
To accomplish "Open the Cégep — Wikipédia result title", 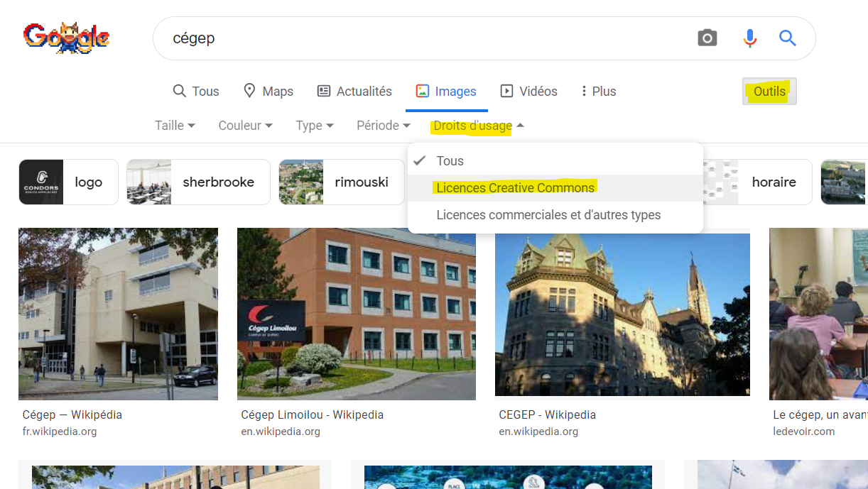I will point(72,414).
